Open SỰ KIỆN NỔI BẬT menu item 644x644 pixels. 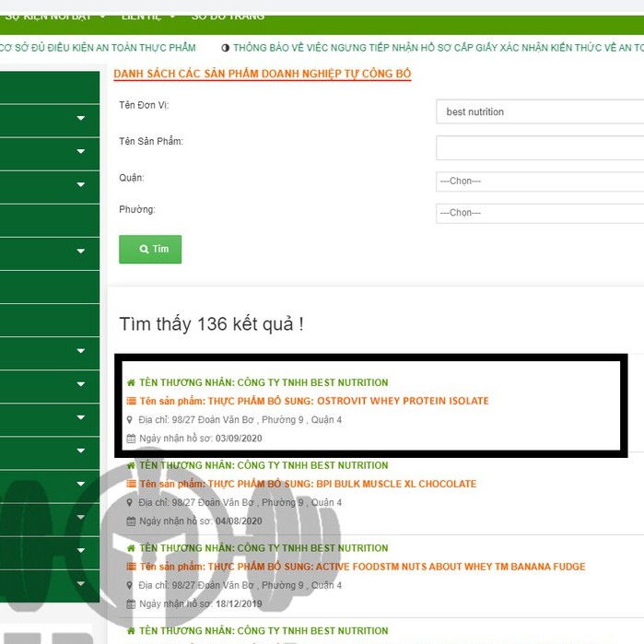[48, 18]
